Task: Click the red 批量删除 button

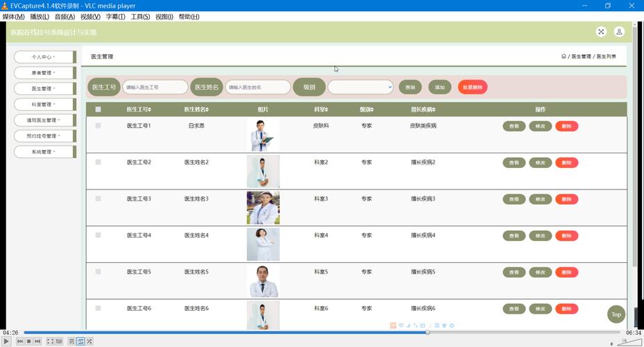Action: tap(473, 87)
